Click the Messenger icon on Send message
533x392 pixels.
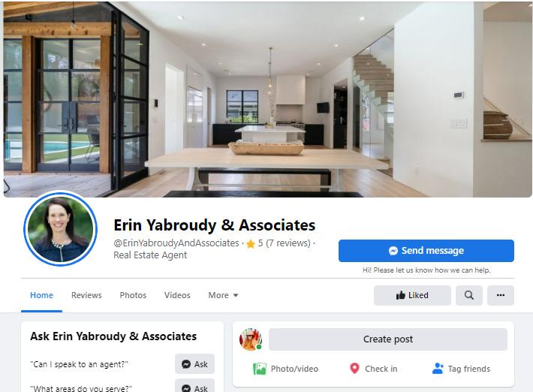coord(393,251)
